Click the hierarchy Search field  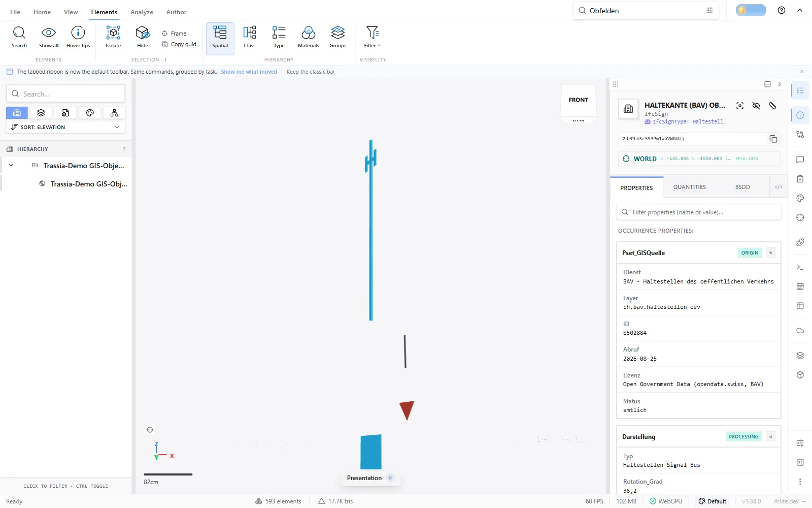point(66,94)
